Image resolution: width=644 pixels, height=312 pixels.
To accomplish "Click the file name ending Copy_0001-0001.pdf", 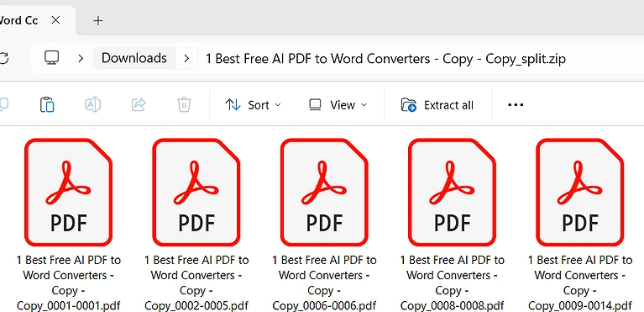I will pos(69,283).
